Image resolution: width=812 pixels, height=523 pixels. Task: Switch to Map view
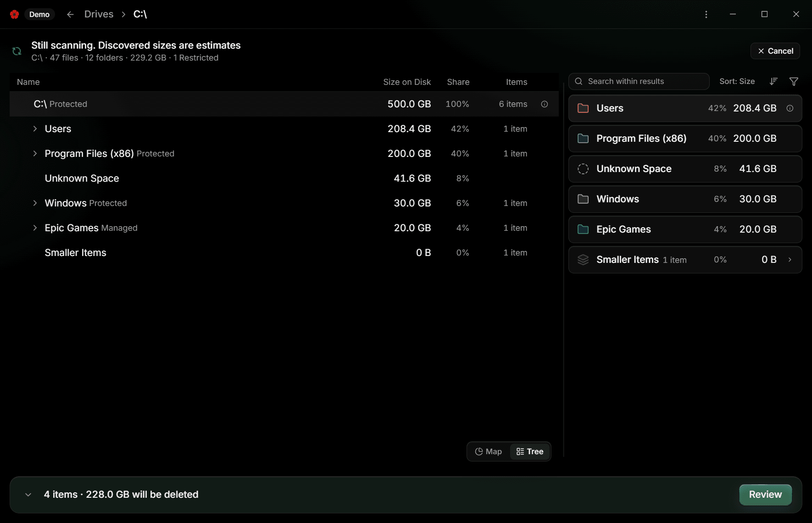tap(489, 451)
